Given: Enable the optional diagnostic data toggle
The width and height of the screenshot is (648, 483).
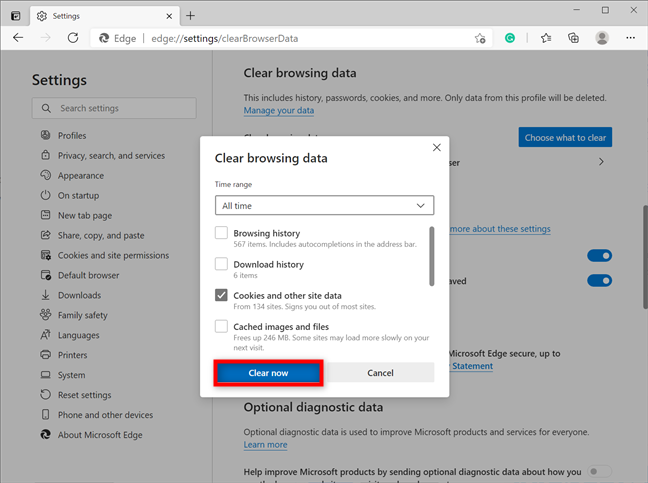Looking at the screenshot, I should click(x=599, y=471).
